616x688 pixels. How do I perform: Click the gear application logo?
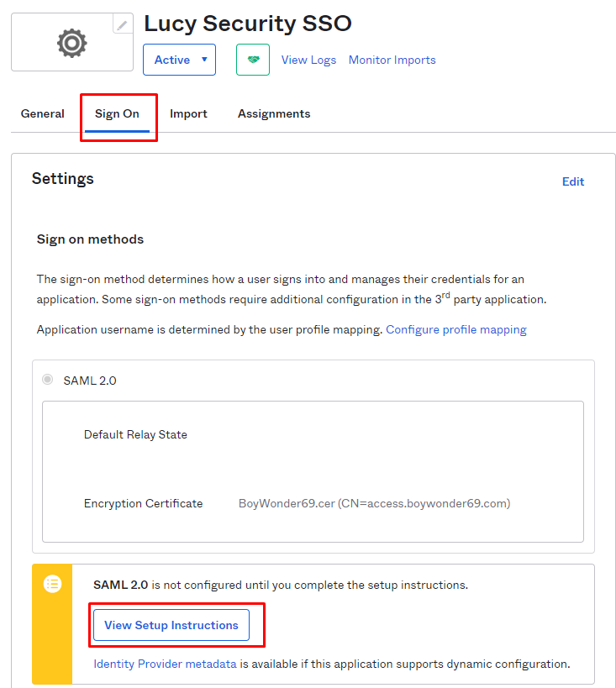tap(72, 43)
